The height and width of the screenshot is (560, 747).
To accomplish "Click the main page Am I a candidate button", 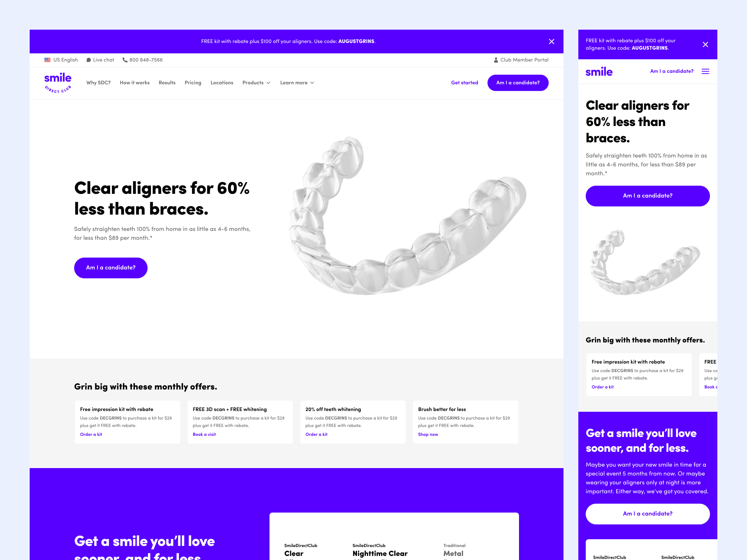I will (111, 268).
